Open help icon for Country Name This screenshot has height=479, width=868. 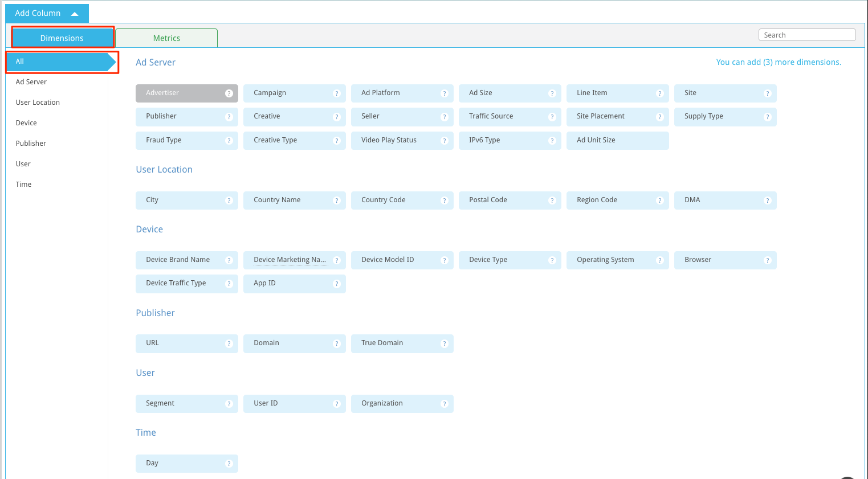337,200
